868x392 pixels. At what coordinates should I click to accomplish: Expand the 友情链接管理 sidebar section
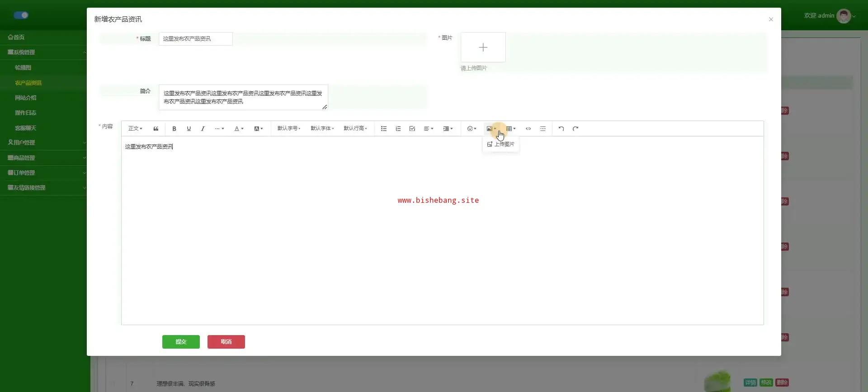43,188
